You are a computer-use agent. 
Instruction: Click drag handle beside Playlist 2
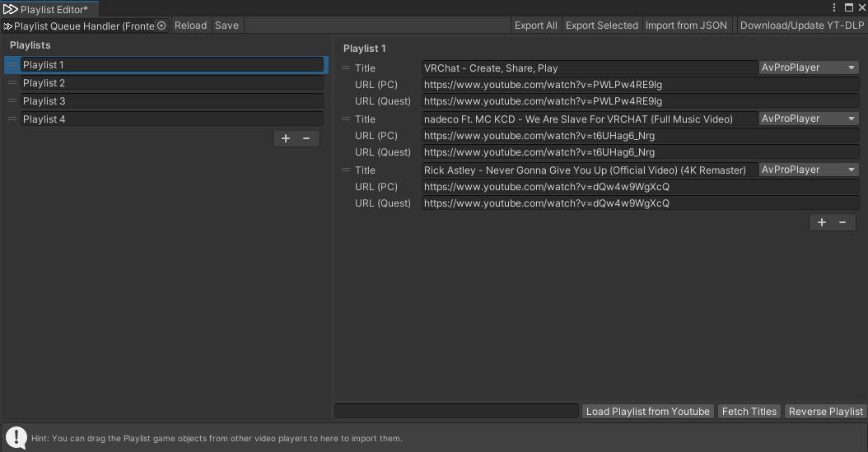click(x=12, y=83)
